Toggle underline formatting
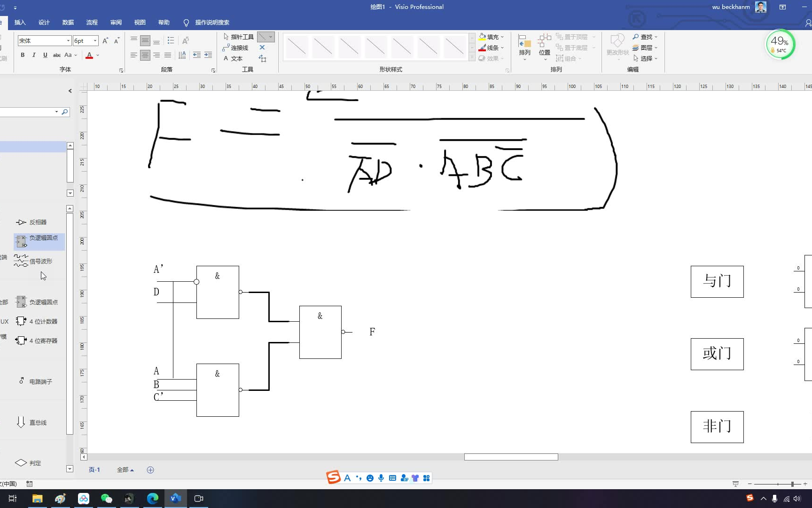812x508 pixels. pyautogui.click(x=45, y=55)
